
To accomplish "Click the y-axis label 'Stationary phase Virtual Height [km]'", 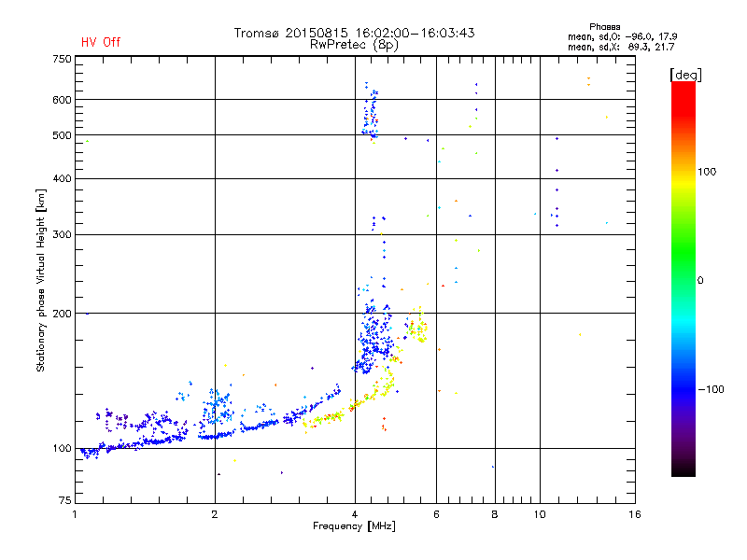I will point(40,281).
